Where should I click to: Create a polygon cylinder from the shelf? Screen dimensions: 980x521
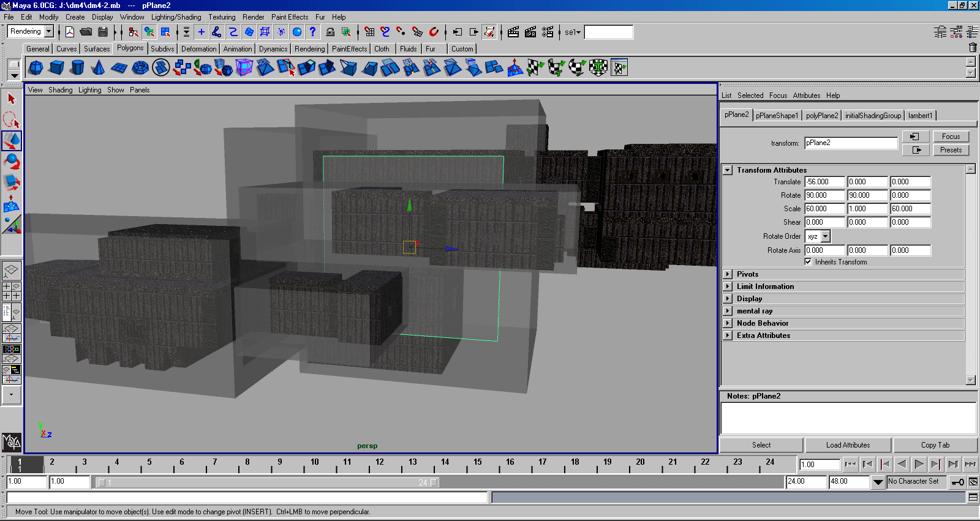coord(78,67)
